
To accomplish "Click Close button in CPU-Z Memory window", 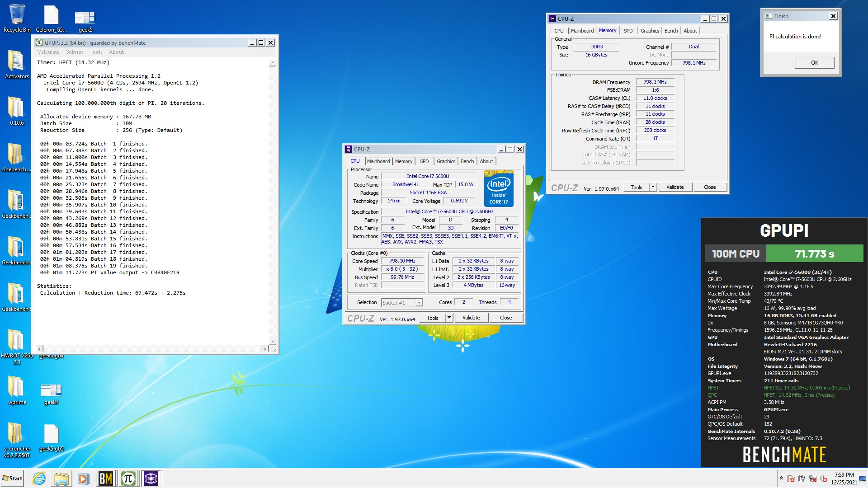I will 710,187.
